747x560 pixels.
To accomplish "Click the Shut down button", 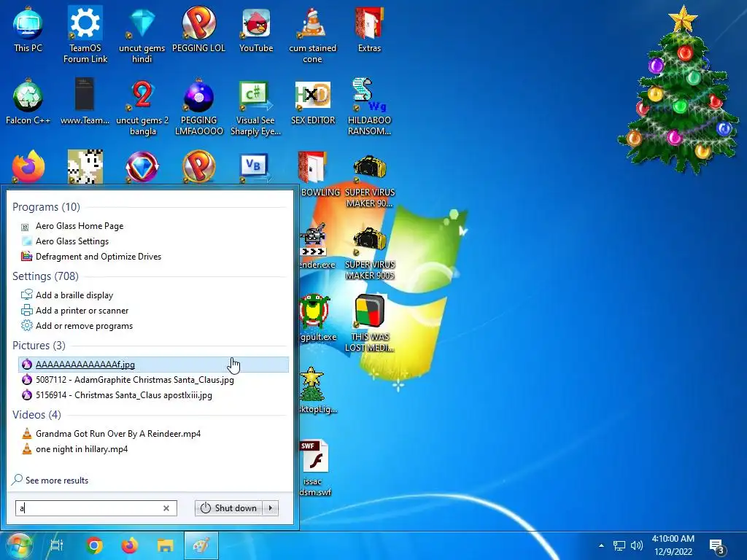I will coord(229,508).
